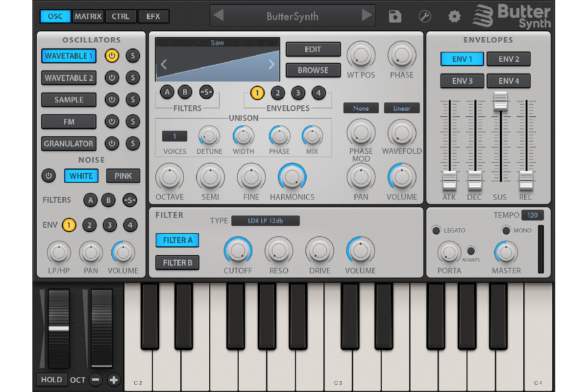Screen dimensions: 588x392
Task: Select the ENV 3 tab
Action: pos(462,81)
